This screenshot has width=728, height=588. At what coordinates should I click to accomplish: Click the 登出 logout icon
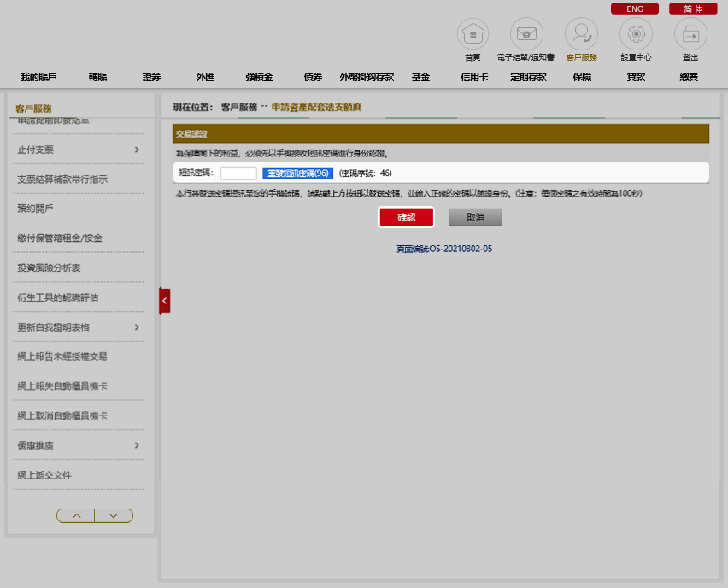[690, 34]
